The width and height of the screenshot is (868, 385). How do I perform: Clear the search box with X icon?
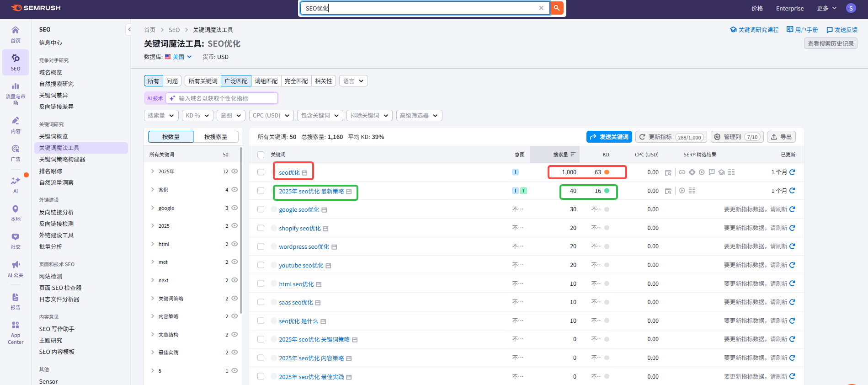tap(541, 8)
